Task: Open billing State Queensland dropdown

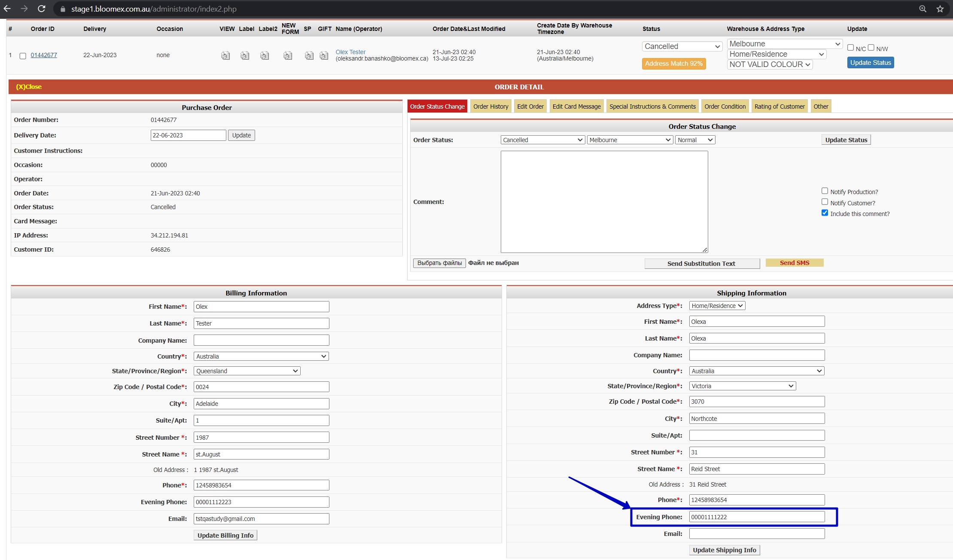Action: point(247,371)
